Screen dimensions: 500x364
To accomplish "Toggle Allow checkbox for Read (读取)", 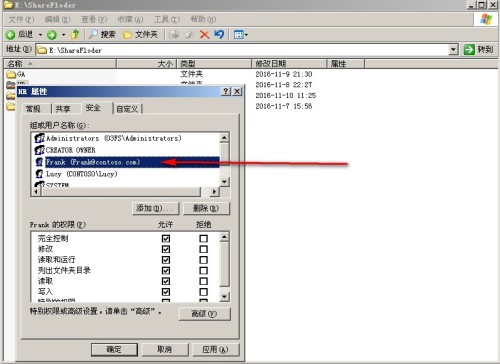I will coord(166,281).
